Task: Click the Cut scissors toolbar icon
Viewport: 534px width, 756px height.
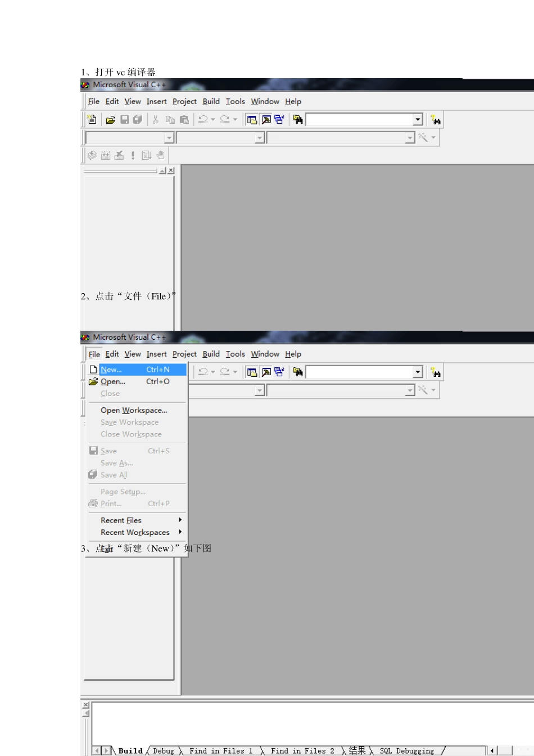Action: click(156, 120)
